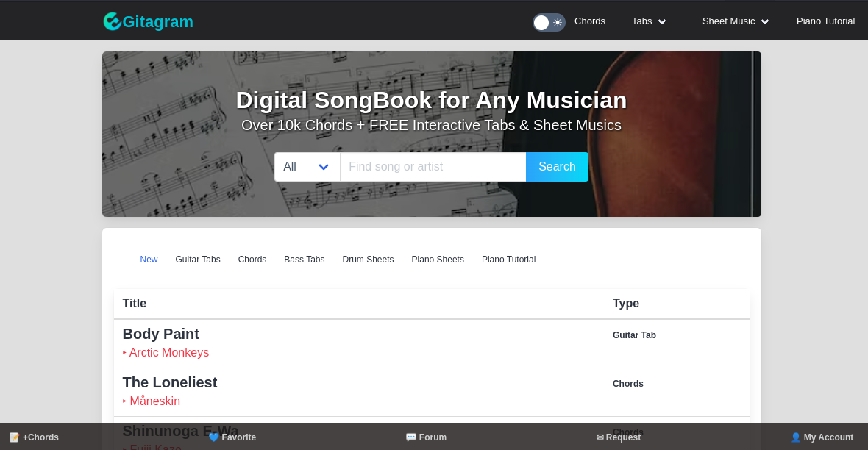Open the Piano Tutorial nav link
This screenshot has width=868, height=450.
pyautogui.click(x=825, y=21)
